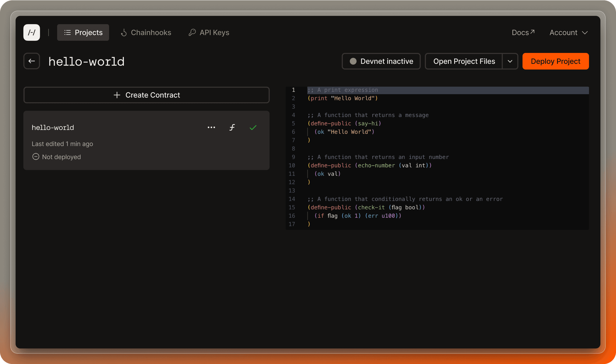The image size is (616, 364).
Task: Click the Projects list icon in navigation
Action: [x=68, y=32]
